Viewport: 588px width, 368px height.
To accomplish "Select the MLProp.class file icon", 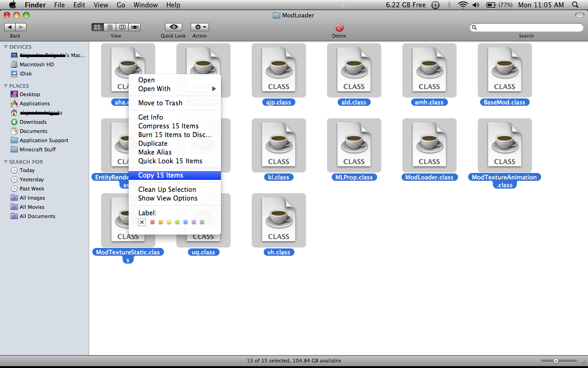I will pyautogui.click(x=354, y=145).
